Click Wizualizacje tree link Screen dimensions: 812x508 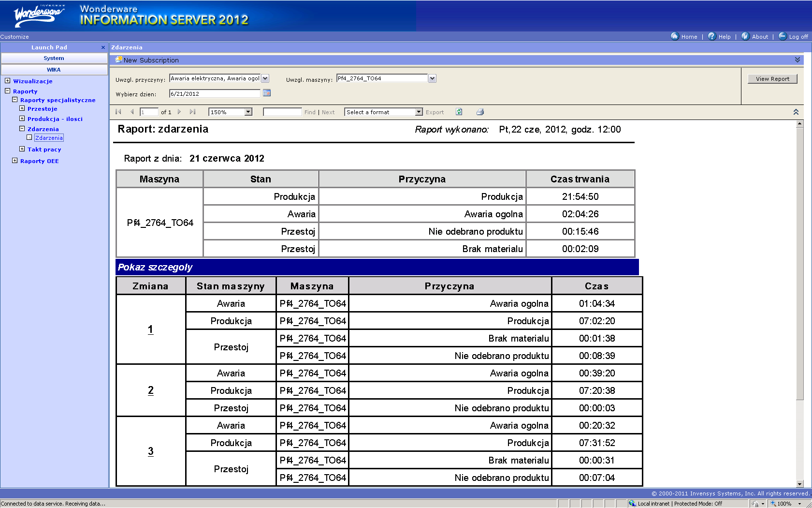coord(33,81)
